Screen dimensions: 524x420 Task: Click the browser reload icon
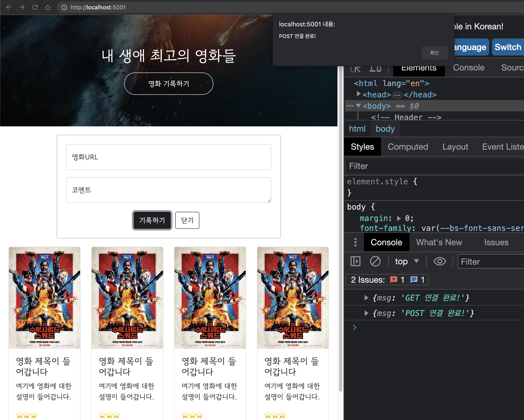tap(35, 7)
